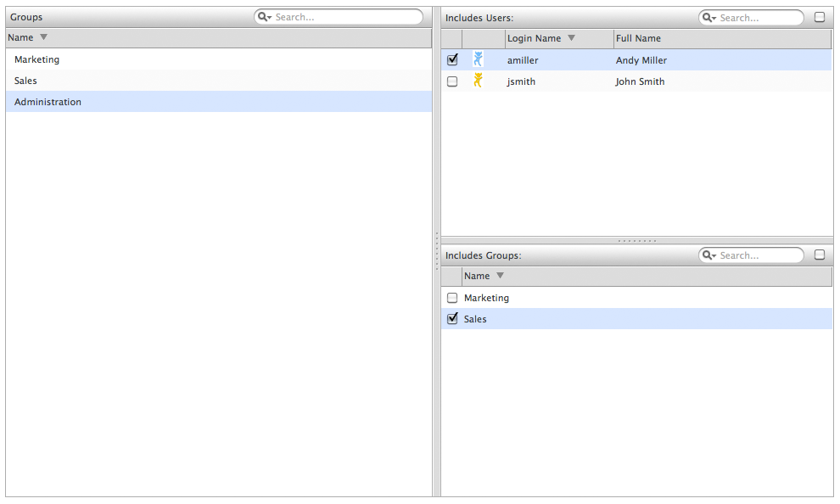
Task: Click magnifier icon in Includes Users search
Action: (x=708, y=18)
